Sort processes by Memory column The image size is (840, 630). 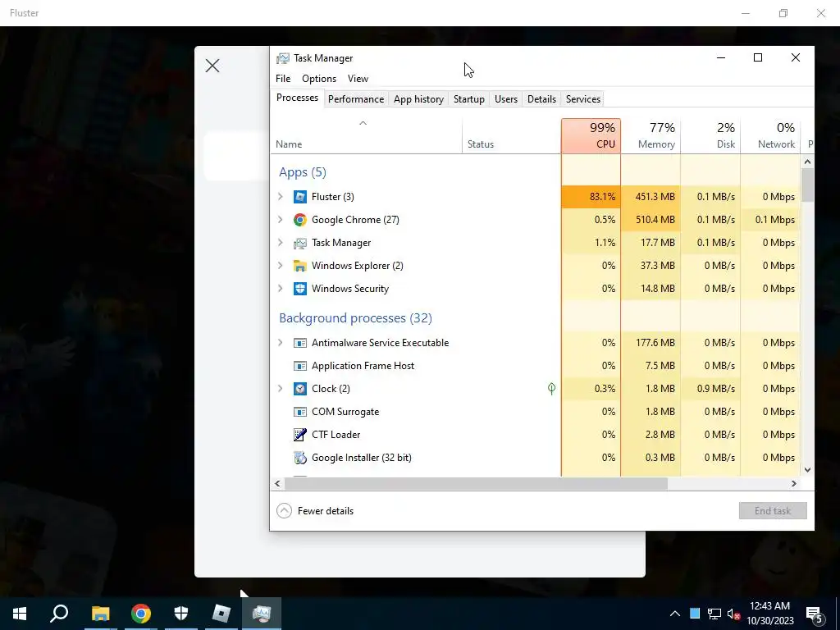(x=651, y=136)
